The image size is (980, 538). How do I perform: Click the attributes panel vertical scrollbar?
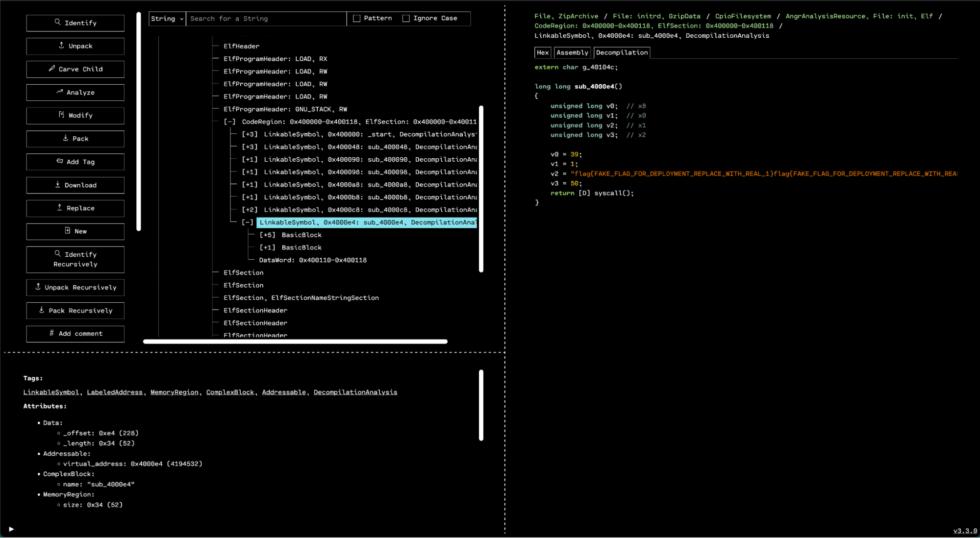click(x=481, y=405)
